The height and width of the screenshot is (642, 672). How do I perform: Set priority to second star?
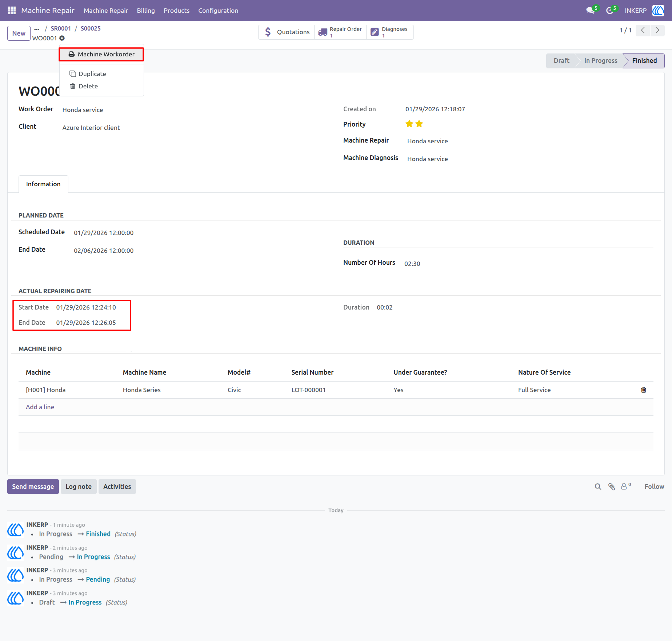point(419,124)
